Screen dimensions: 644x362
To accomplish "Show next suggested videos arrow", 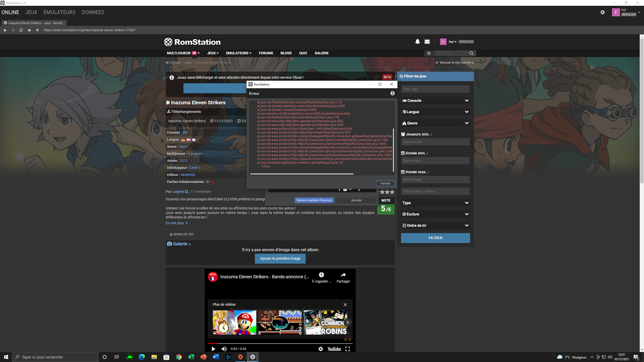I will click(348, 323).
